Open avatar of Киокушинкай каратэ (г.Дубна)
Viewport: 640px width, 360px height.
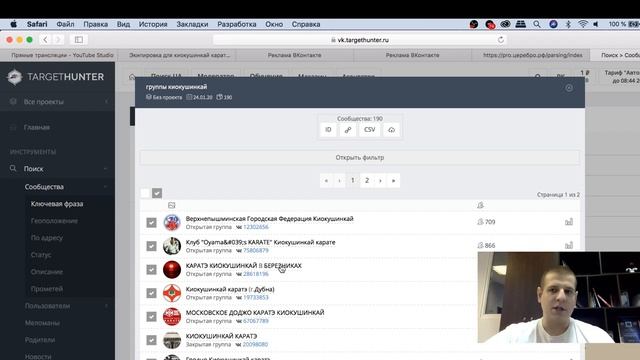click(x=172, y=293)
